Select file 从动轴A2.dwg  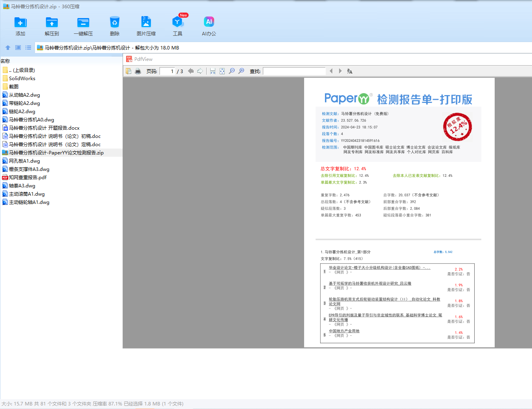click(x=21, y=95)
